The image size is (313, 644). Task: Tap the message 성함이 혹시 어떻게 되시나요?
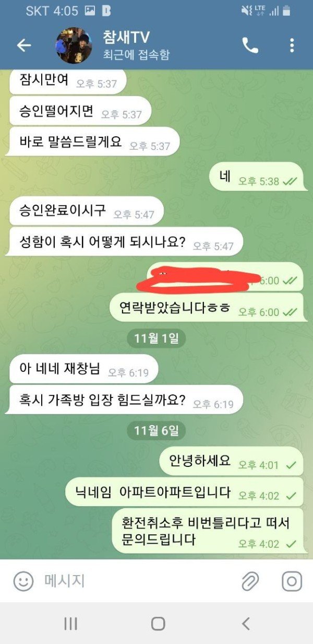click(x=125, y=242)
